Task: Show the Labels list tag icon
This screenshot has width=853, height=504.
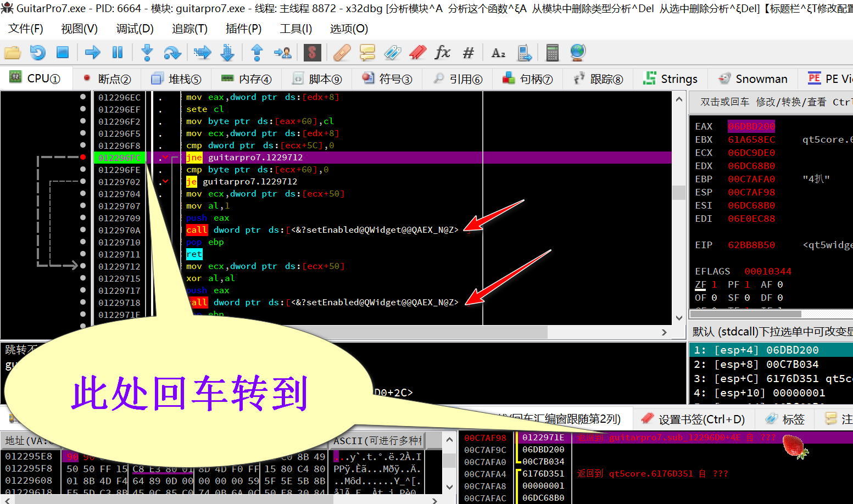Action: [392, 53]
